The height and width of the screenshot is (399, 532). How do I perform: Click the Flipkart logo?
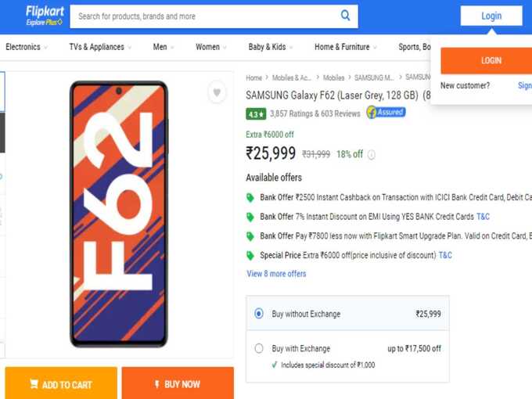[x=45, y=16]
